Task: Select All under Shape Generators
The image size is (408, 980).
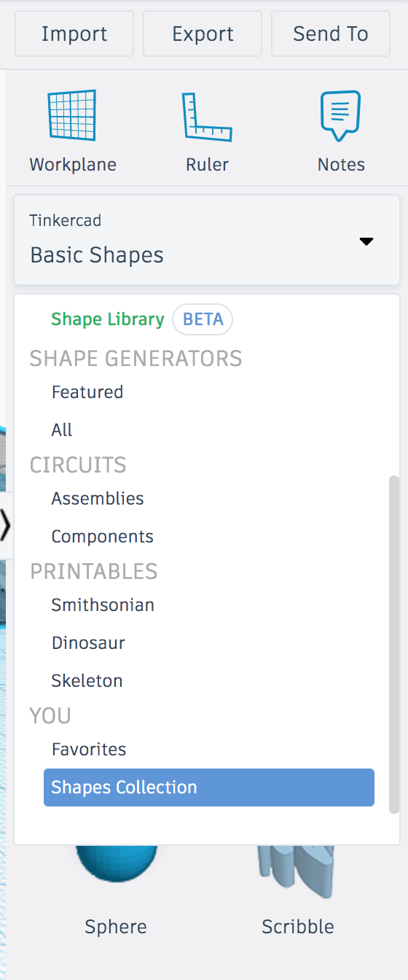Action: [62, 430]
